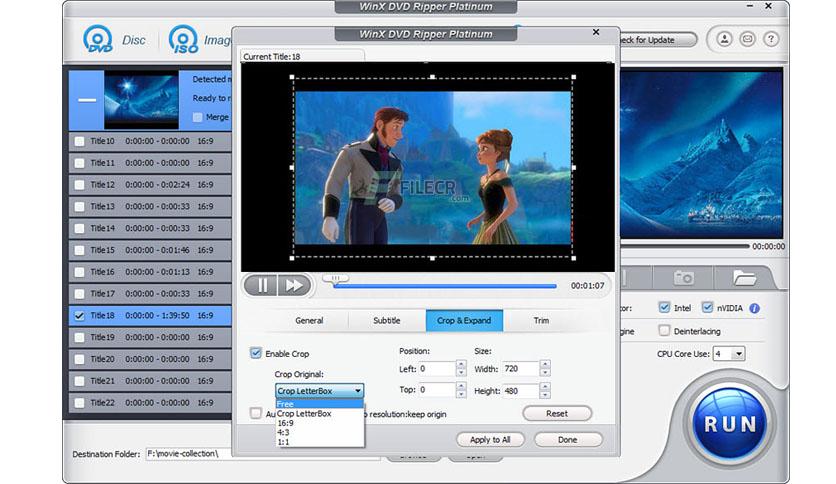Viewport: 836px width, 484px height.
Task: Choose 1:1 crop ratio option
Action: point(319,442)
